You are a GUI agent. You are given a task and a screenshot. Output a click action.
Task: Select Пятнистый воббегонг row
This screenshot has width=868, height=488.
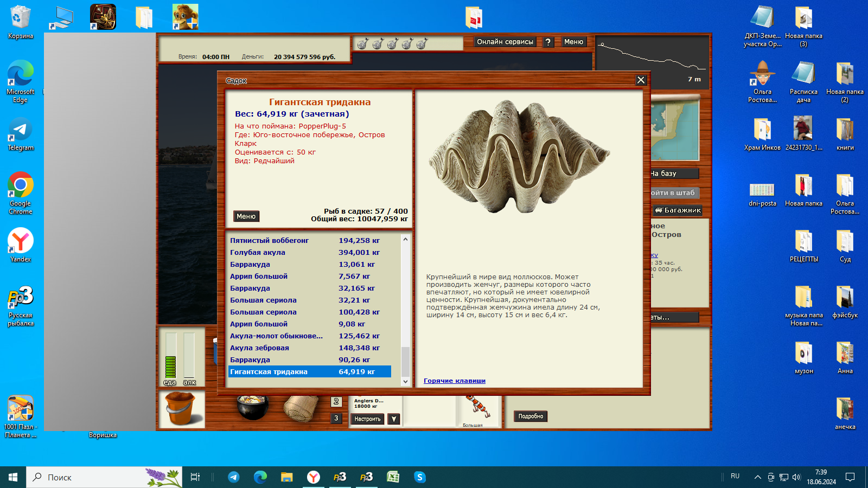310,240
